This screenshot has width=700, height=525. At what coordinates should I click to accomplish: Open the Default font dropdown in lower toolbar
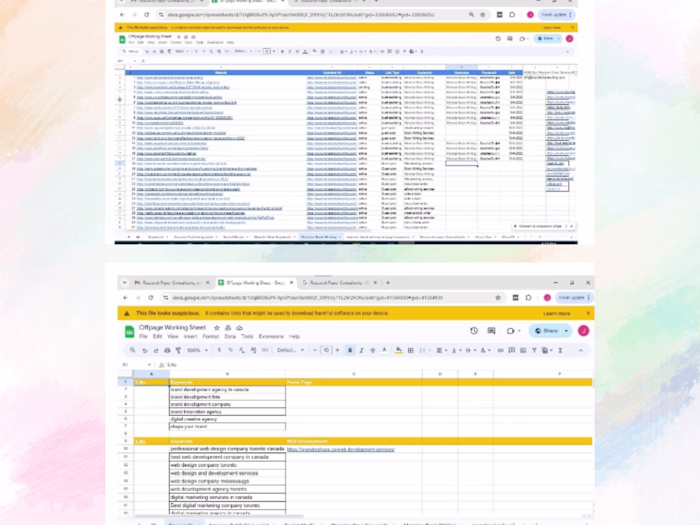click(x=291, y=350)
